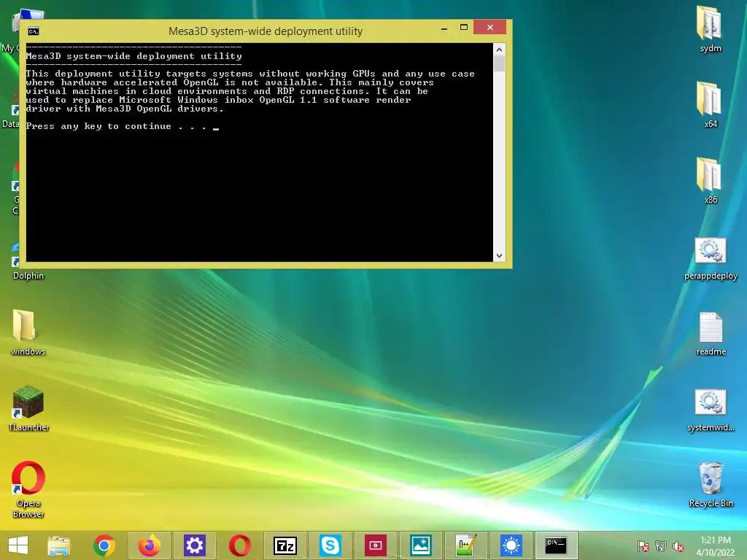Open File Explorer from the taskbar

pyautogui.click(x=58, y=545)
